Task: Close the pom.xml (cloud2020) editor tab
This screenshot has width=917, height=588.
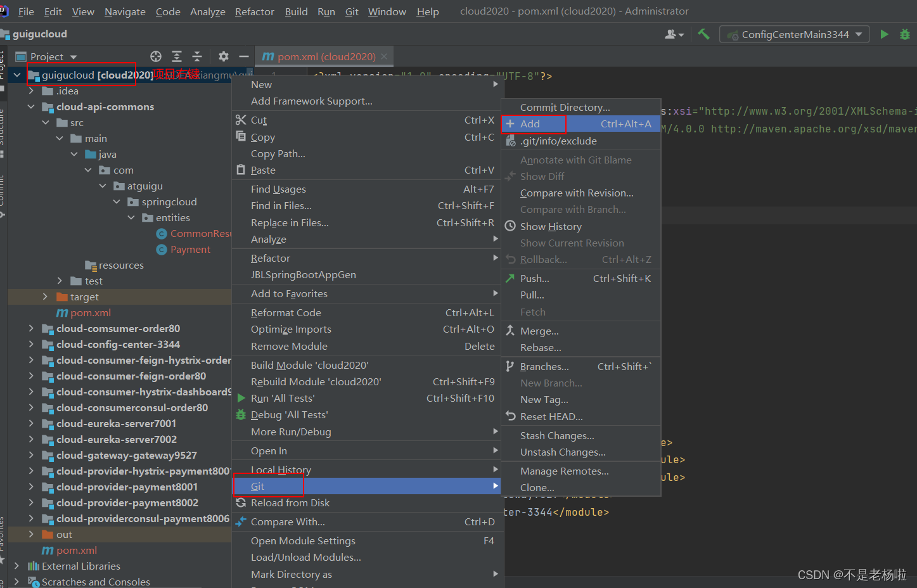Action: tap(384, 56)
